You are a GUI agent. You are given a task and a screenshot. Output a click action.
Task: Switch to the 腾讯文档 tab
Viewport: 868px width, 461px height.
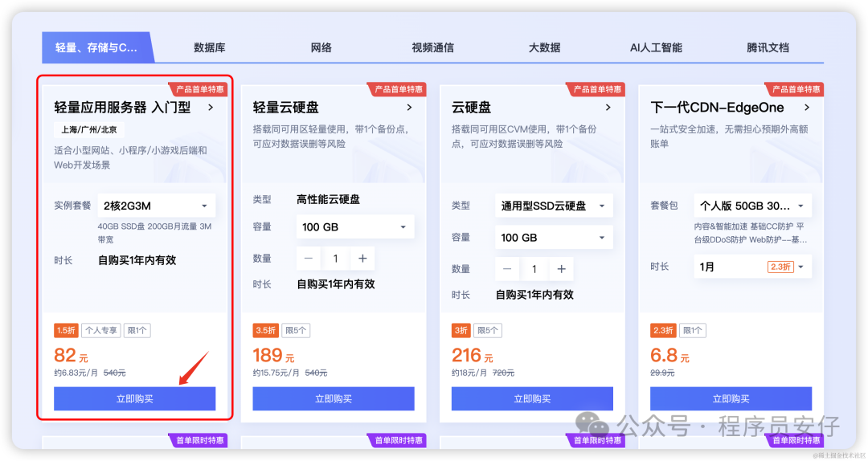tap(768, 47)
